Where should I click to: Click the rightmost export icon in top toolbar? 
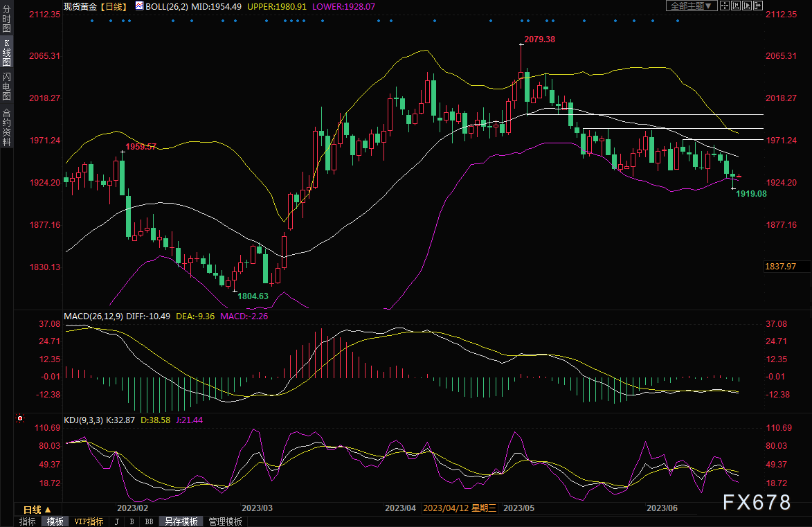click(x=757, y=6)
